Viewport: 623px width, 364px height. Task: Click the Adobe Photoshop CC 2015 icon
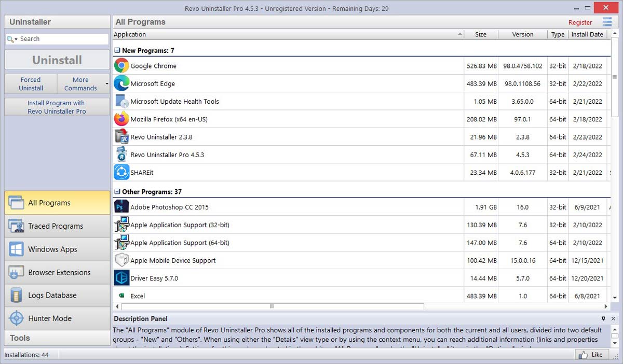[x=121, y=207]
